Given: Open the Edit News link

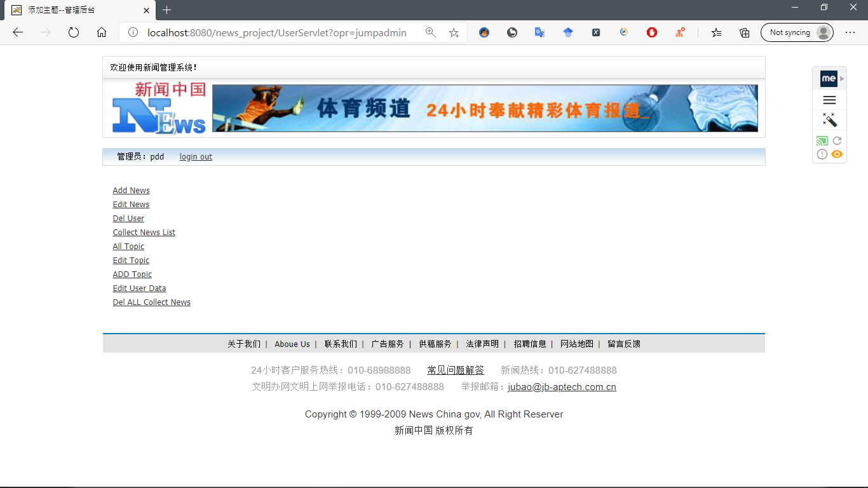Looking at the screenshot, I should tap(131, 205).
